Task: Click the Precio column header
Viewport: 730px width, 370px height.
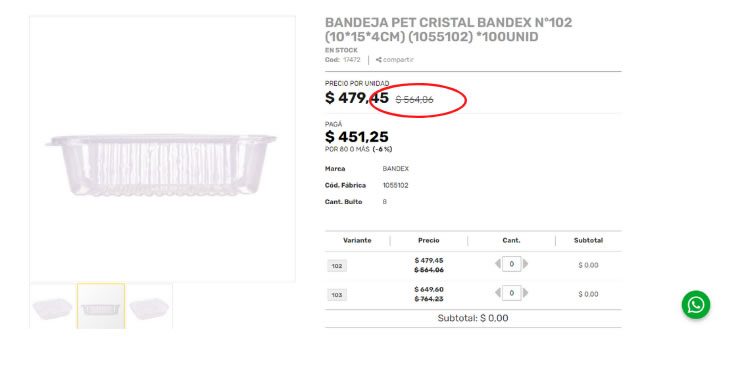Action: 428,241
